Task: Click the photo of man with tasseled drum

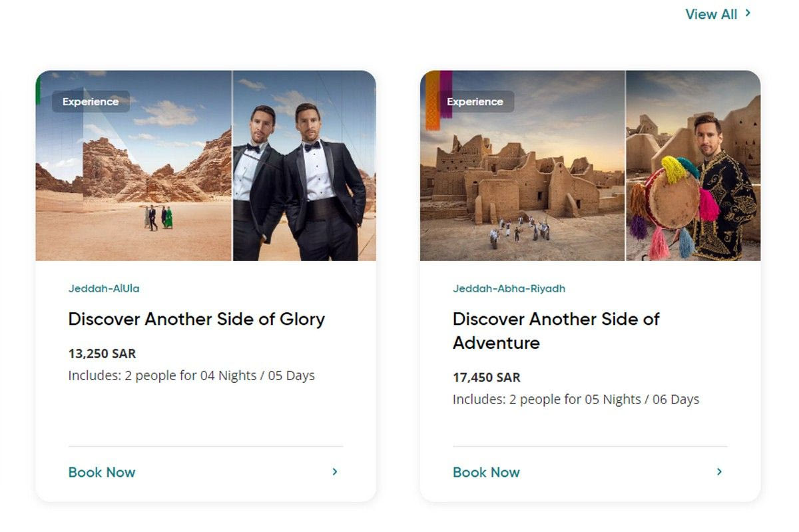Action: 693,180
